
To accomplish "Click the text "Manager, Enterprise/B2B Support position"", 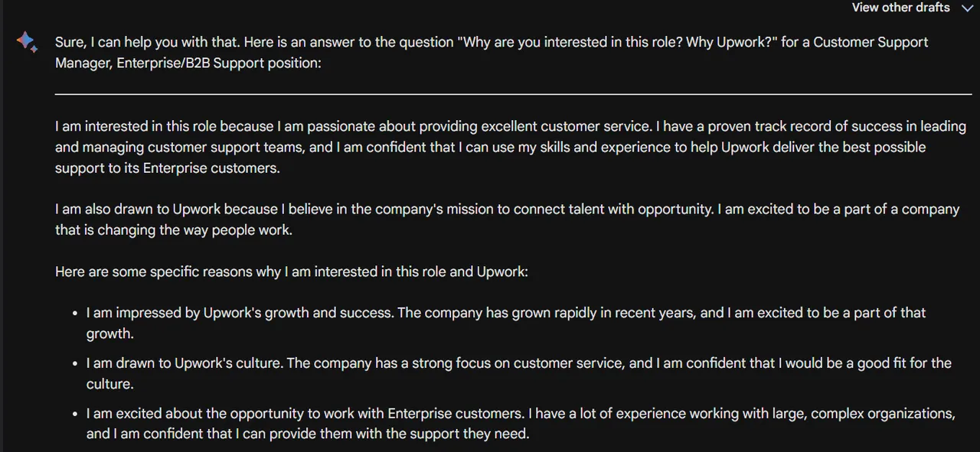I will [x=186, y=63].
